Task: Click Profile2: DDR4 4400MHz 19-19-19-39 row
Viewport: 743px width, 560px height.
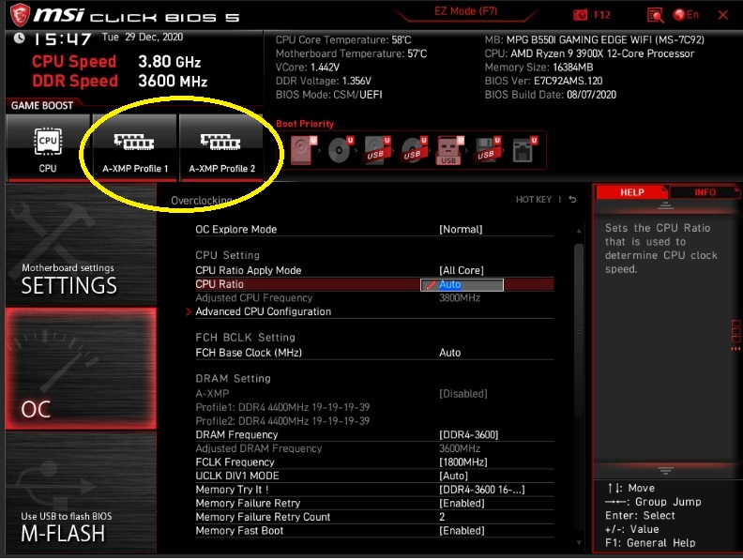Action: pyautogui.click(x=282, y=421)
